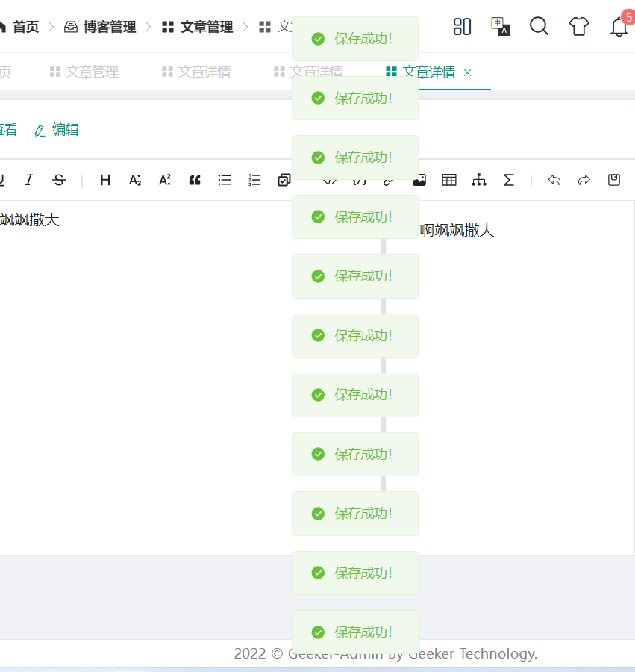Insert a table via toolbar
The width and height of the screenshot is (635, 672).
449,180
